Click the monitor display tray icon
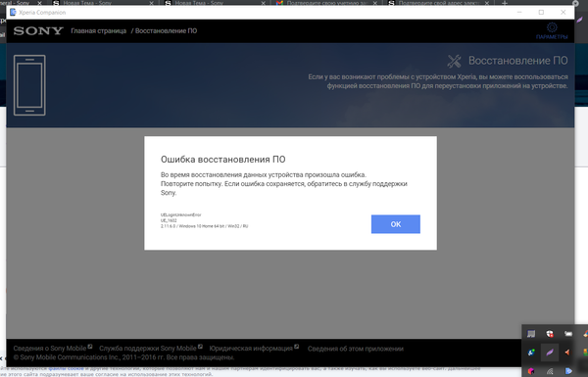 point(531,334)
